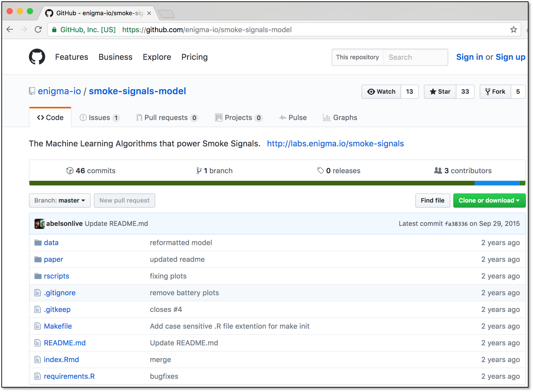The image size is (533, 392).
Task: Open the Issues tab
Action: [x=100, y=118]
